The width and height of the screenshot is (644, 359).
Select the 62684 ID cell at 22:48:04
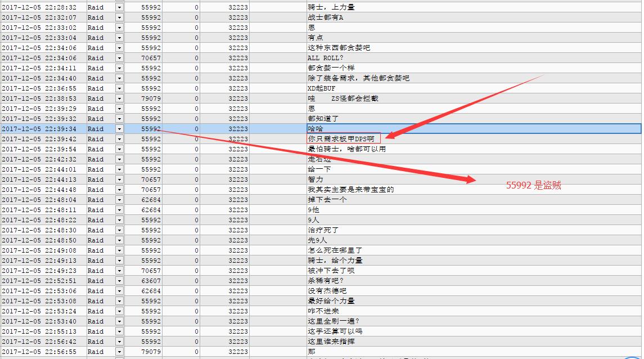(x=150, y=200)
